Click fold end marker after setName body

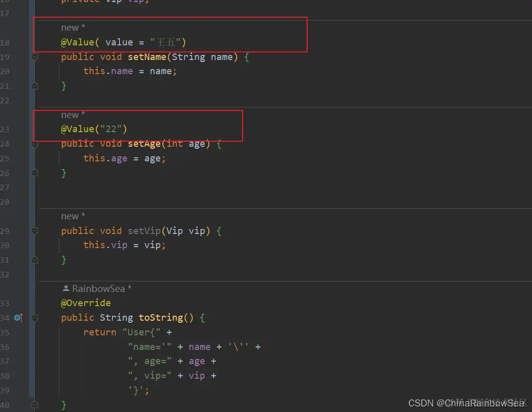tap(35, 86)
